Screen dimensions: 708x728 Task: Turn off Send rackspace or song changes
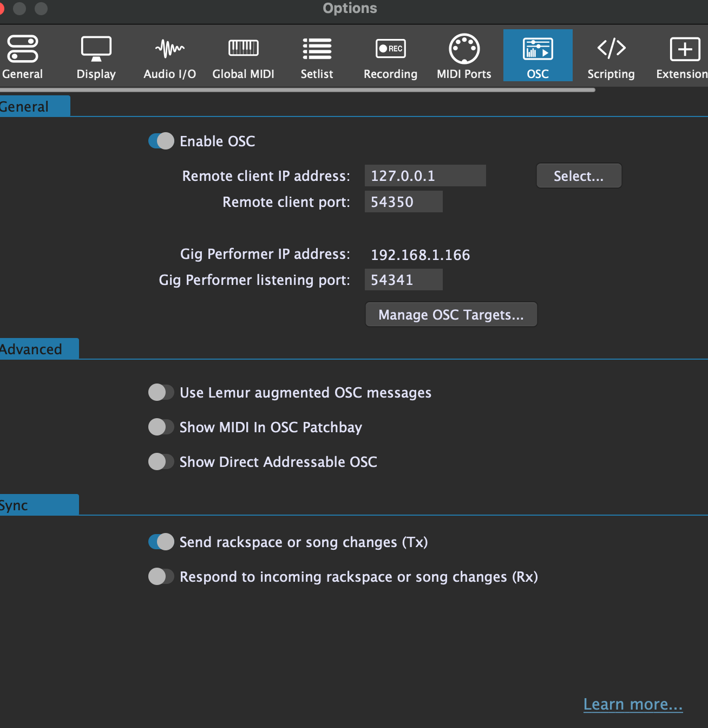point(161,542)
